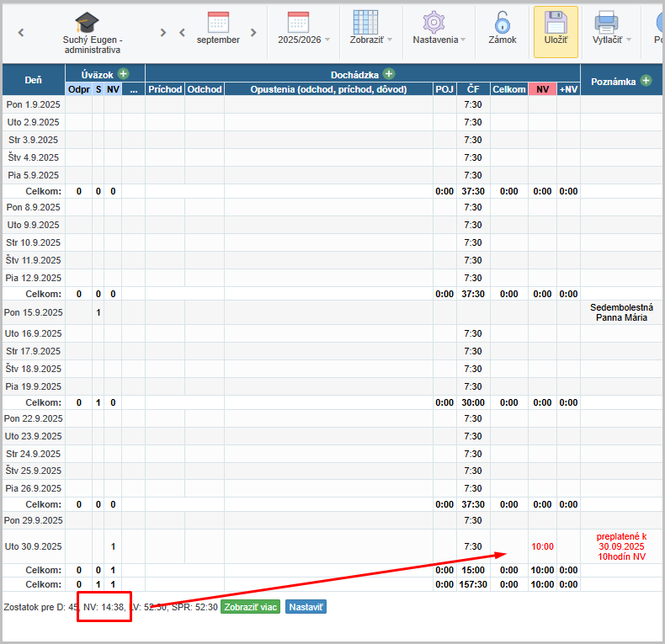Click the Opustenia column header
Viewport: 665px width, 644px height.
pos(328,89)
